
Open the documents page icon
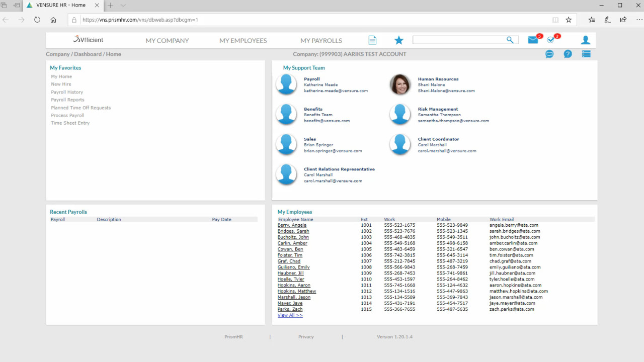click(372, 40)
